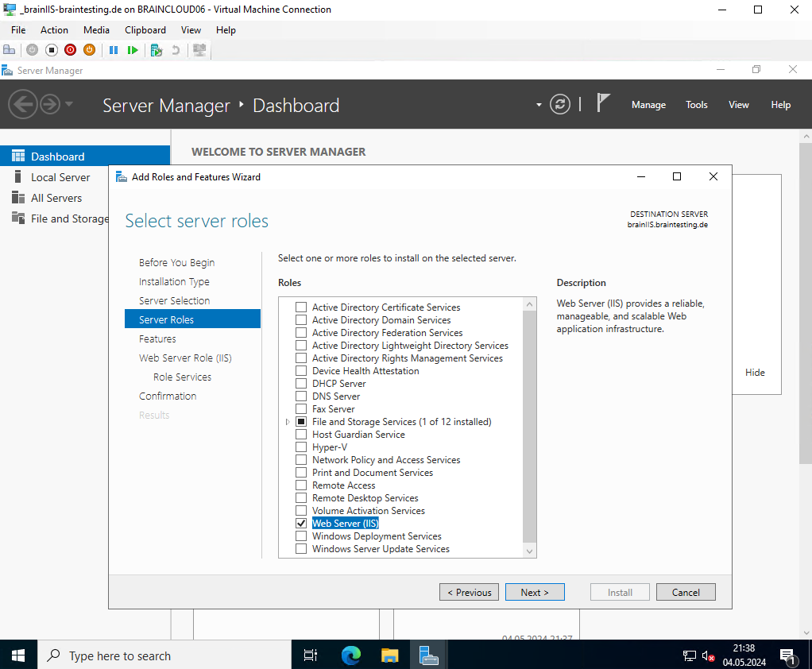
Task: Open the Action menu
Action: pos(54,30)
